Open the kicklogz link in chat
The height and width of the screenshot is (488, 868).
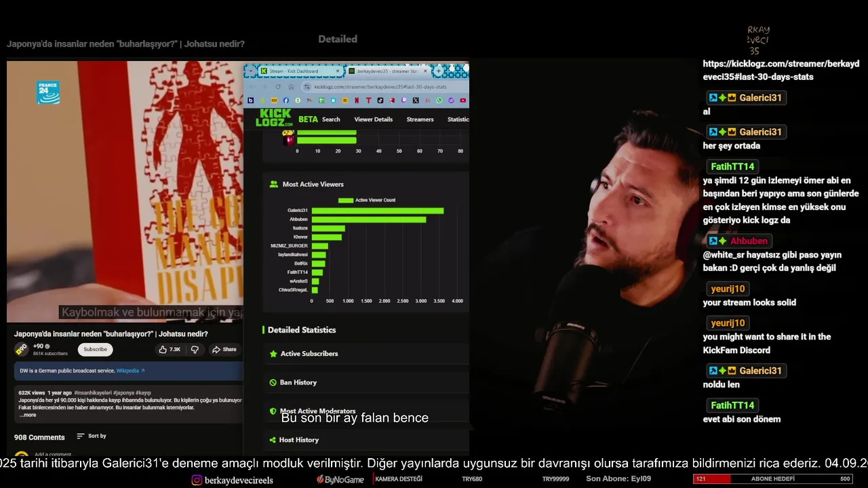point(781,70)
